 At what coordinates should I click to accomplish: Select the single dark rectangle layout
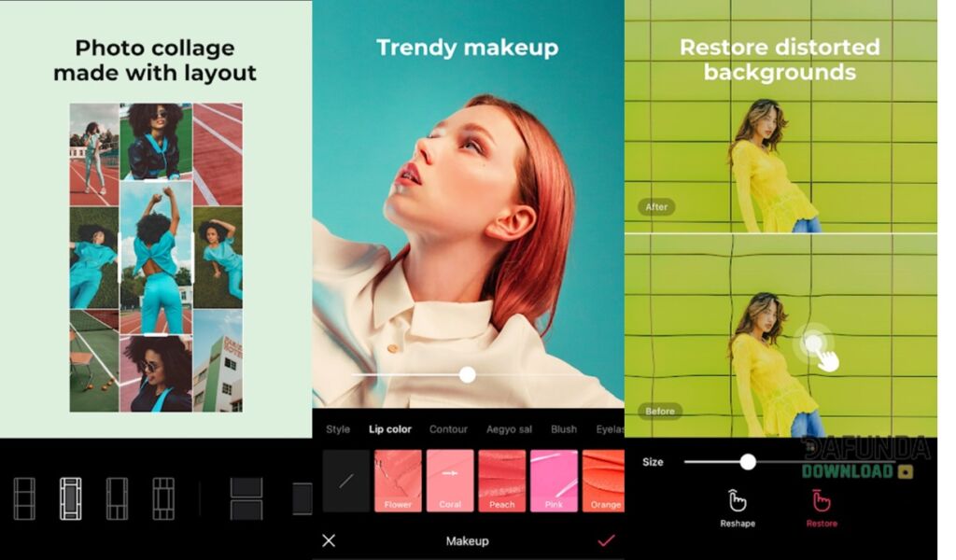click(x=302, y=498)
